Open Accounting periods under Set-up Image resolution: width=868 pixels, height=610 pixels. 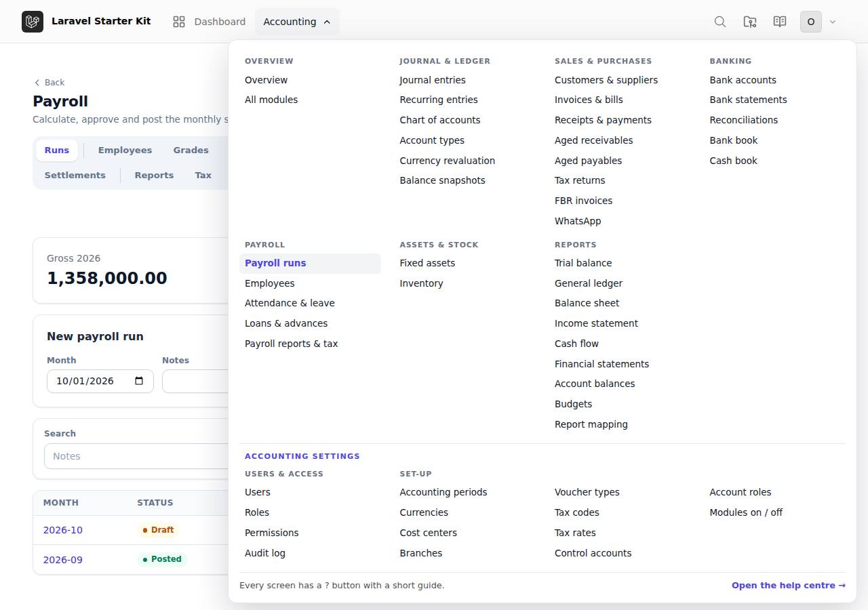[x=443, y=492]
